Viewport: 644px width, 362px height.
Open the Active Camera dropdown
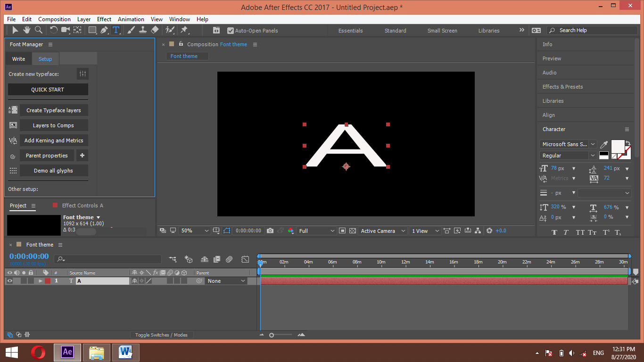pyautogui.click(x=382, y=230)
